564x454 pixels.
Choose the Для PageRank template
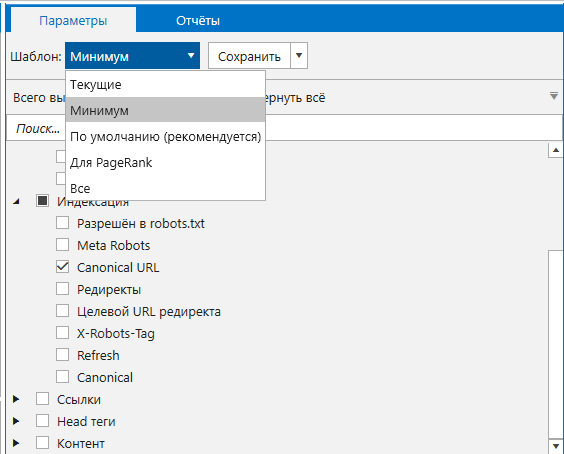click(x=165, y=163)
